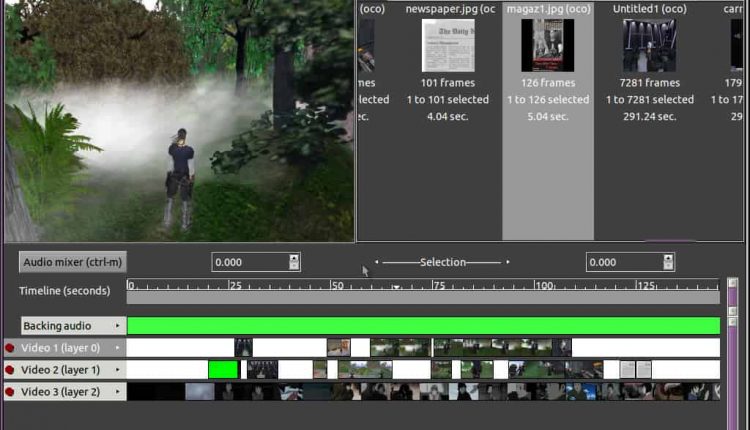The height and width of the screenshot is (430, 750).
Task: Click the newspaper.jpg clip name
Action: click(450, 9)
